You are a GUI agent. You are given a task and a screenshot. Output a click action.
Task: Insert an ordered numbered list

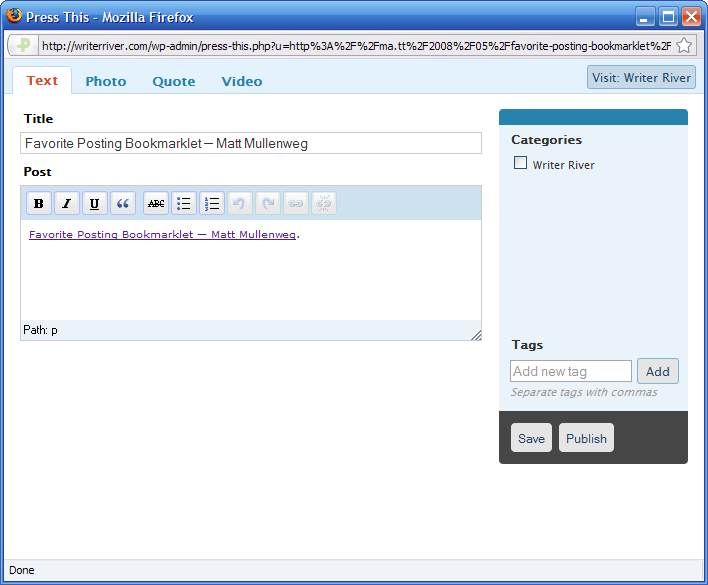212,203
